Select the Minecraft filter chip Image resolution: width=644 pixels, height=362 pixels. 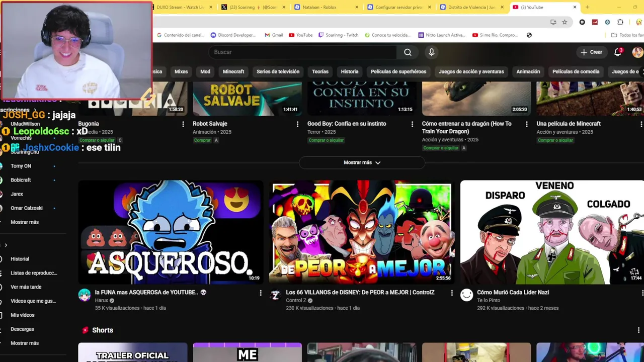pyautogui.click(x=233, y=71)
